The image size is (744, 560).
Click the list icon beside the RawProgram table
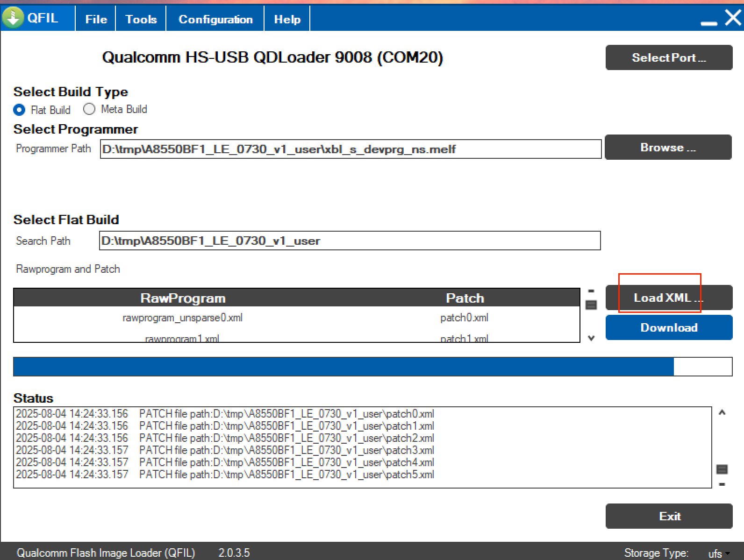(x=591, y=305)
